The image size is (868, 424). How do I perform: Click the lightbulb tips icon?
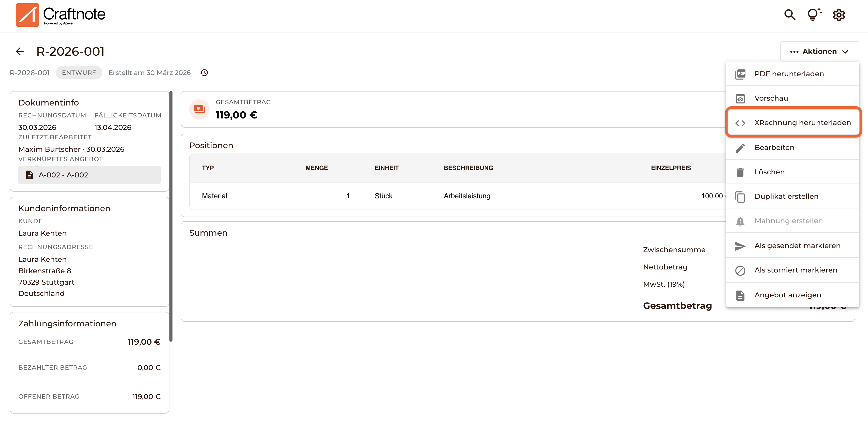(814, 15)
